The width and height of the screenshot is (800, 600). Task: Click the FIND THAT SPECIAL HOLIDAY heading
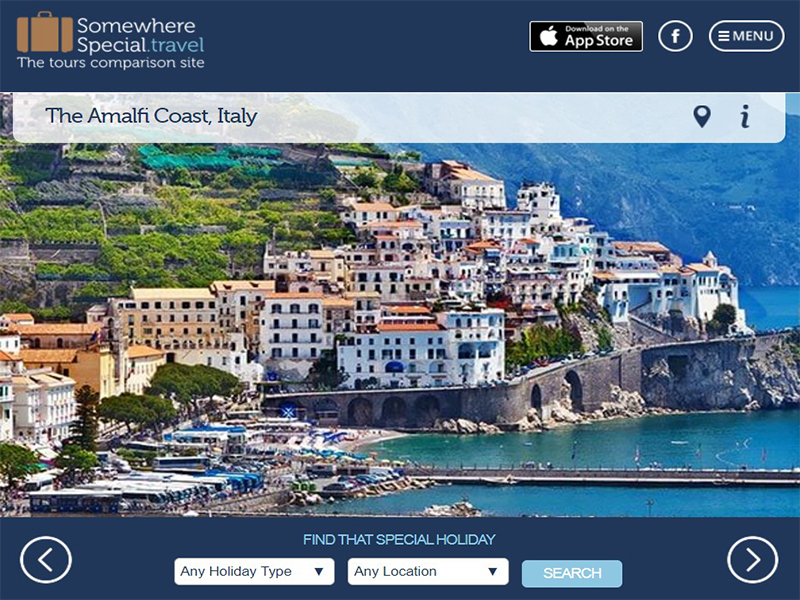[399, 539]
